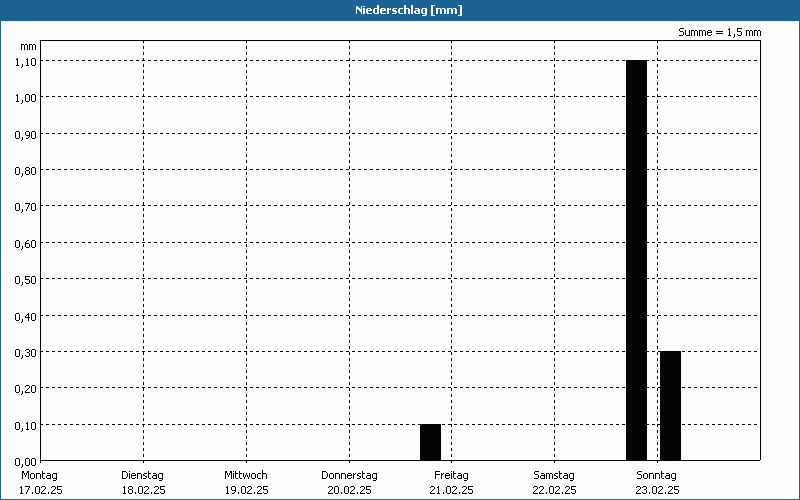Click the 0,30 mm bar on Sonntag

coord(670,406)
